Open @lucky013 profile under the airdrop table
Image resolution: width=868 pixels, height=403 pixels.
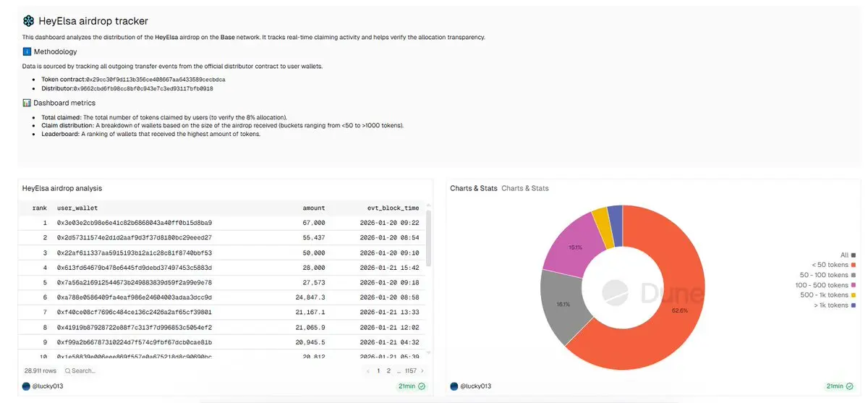(48, 386)
